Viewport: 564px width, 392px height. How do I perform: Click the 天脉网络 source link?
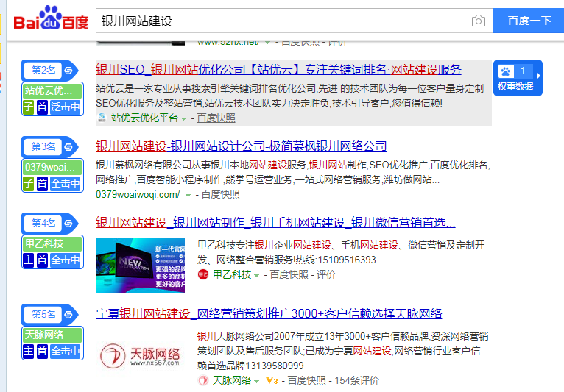click(232, 380)
